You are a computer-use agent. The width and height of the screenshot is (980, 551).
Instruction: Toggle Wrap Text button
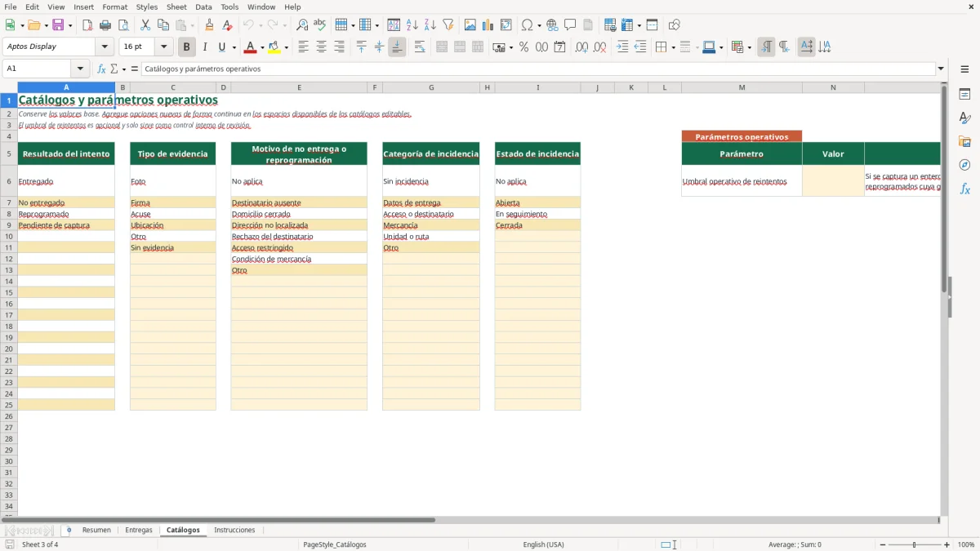tap(419, 47)
